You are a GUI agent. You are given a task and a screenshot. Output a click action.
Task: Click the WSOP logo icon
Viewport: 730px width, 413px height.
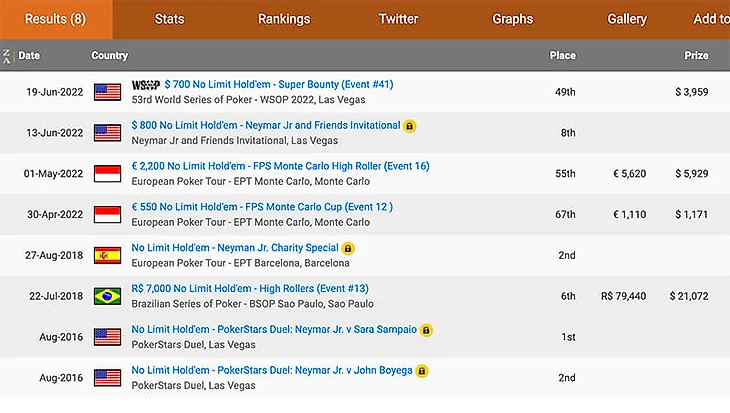click(x=146, y=85)
